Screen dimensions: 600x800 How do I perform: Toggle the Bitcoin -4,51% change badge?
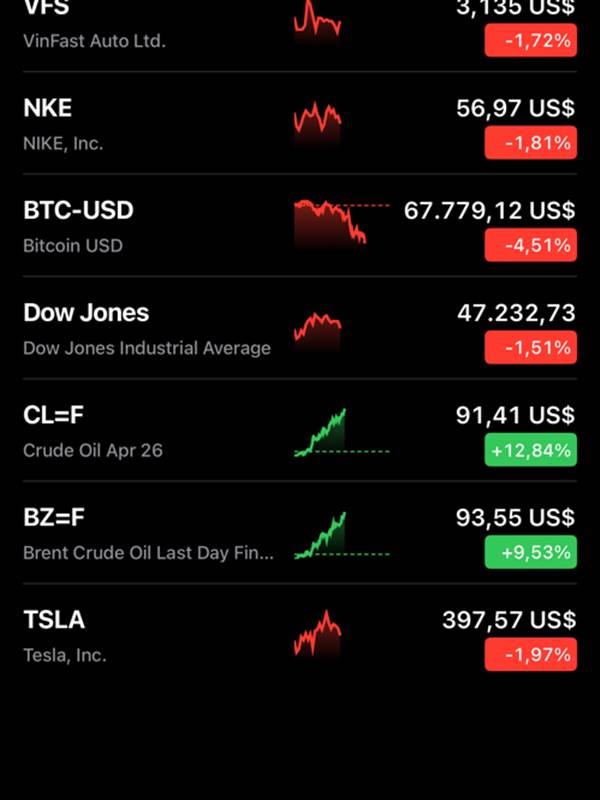point(530,245)
